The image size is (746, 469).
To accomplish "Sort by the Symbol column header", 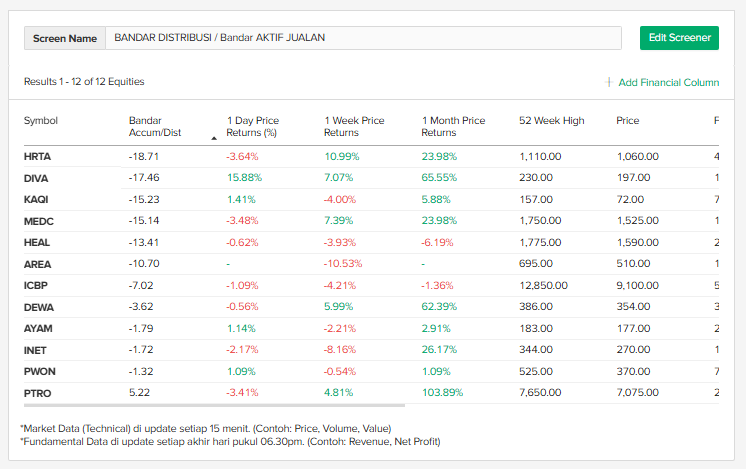I will [41, 121].
